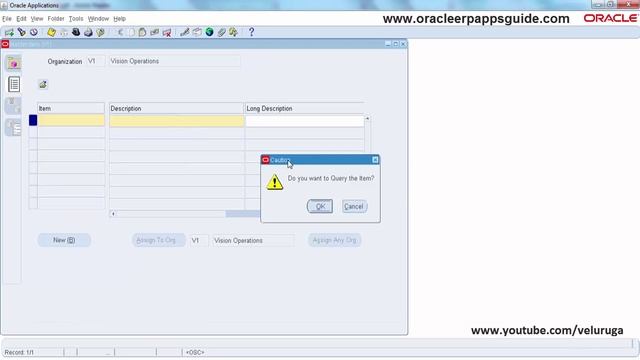Click the Switch Responsibilities hat icon
The height and width of the screenshot is (360, 640).
tap(76, 32)
